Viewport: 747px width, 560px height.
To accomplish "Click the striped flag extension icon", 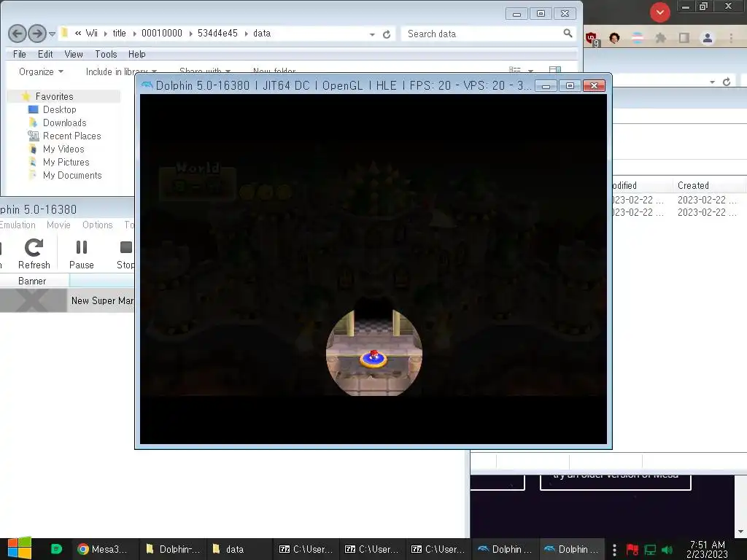I will point(638,38).
